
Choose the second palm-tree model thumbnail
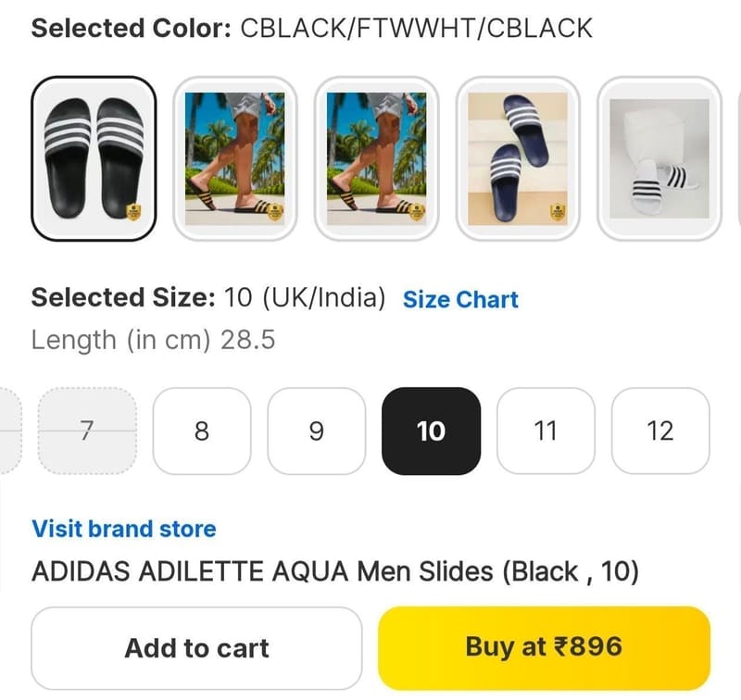(x=235, y=158)
